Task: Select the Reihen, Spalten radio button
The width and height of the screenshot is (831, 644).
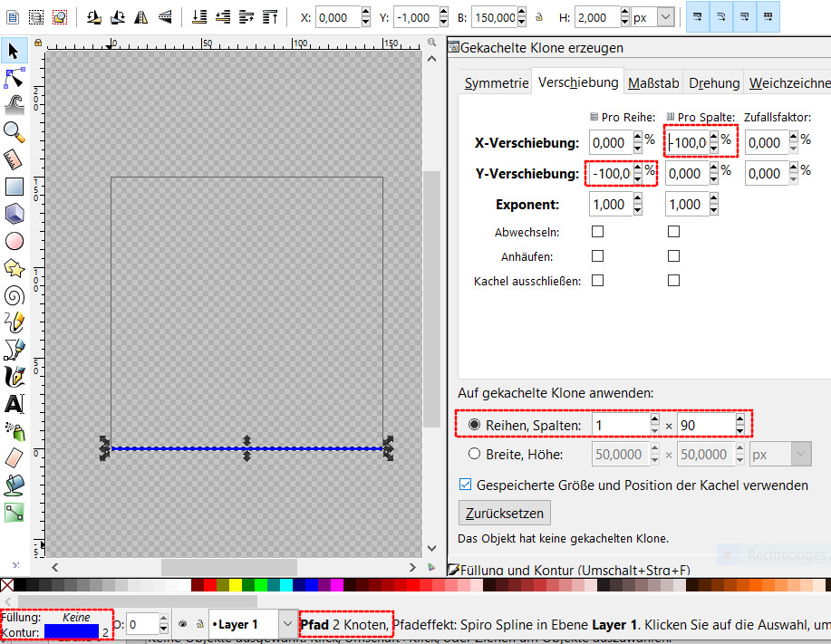Action: [x=474, y=425]
